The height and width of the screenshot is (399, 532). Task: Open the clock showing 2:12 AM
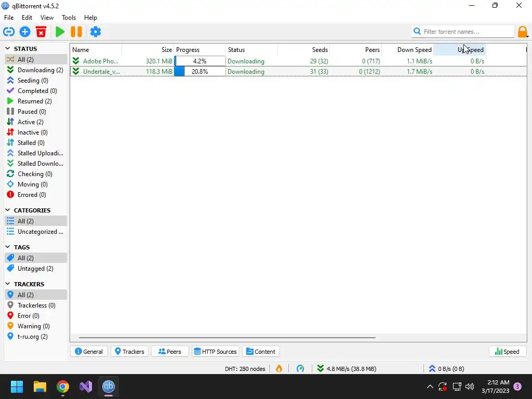(x=496, y=387)
